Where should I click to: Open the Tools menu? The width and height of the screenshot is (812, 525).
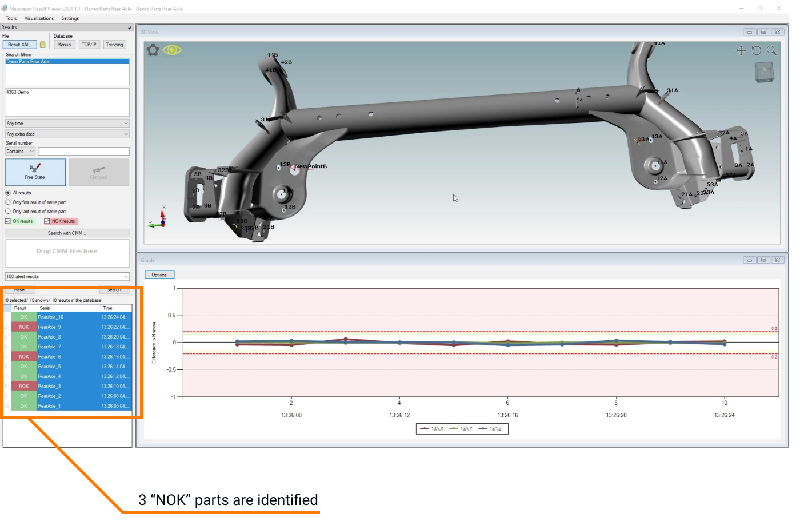pyautogui.click(x=11, y=18)
